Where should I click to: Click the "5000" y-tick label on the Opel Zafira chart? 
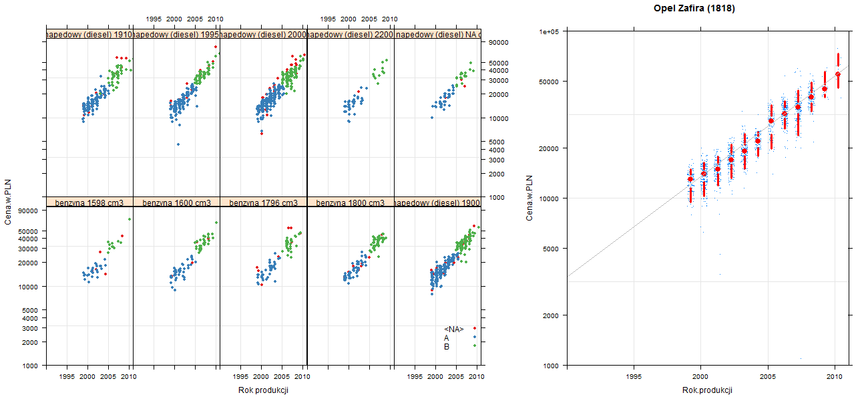pos(552,248)
